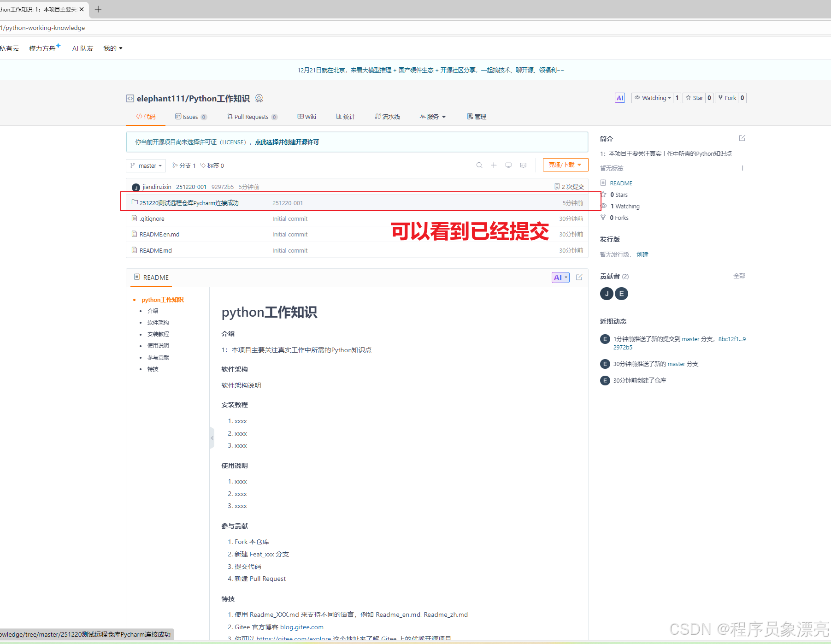This screenshot has height=644, width=831.
Task: Open the 流水线 tab
Action: (x=388, y=117)
